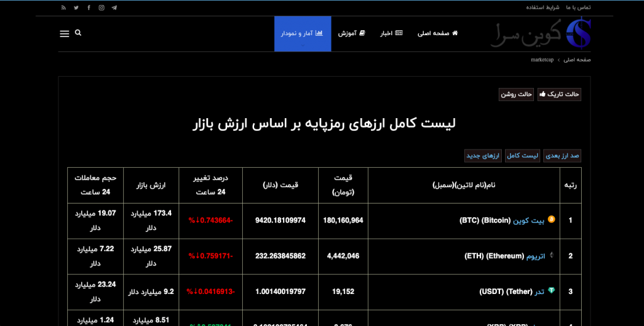Switch to حالت روشن light mode
This screenshot has height=326, width=644.
click(516, 94)
